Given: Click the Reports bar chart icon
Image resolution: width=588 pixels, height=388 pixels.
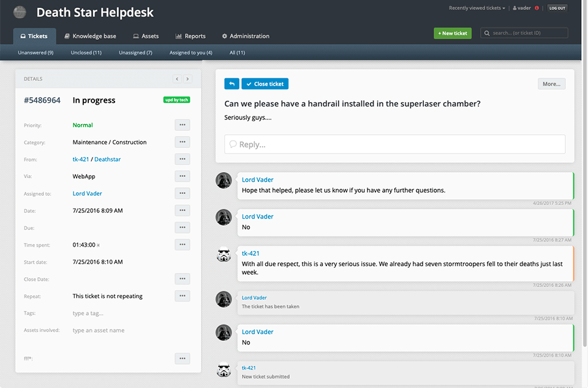Looking at the screenshot, I should coord(178,36).
